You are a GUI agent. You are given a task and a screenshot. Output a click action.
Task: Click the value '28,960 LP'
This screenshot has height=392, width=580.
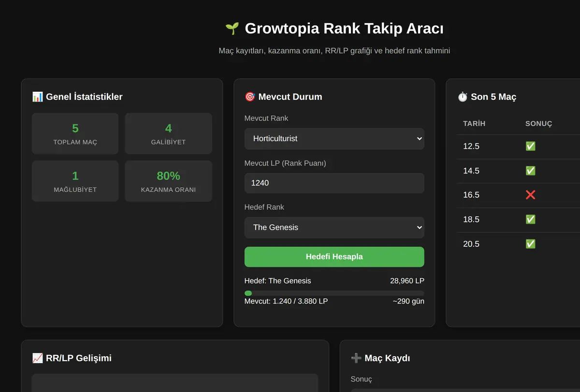point(407,281)
